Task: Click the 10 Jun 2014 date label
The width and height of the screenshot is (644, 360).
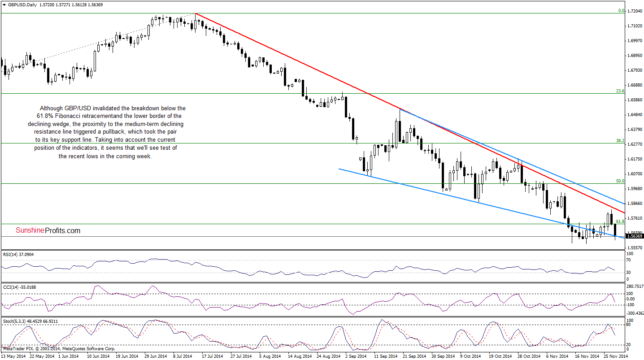Action: [98, 356]
